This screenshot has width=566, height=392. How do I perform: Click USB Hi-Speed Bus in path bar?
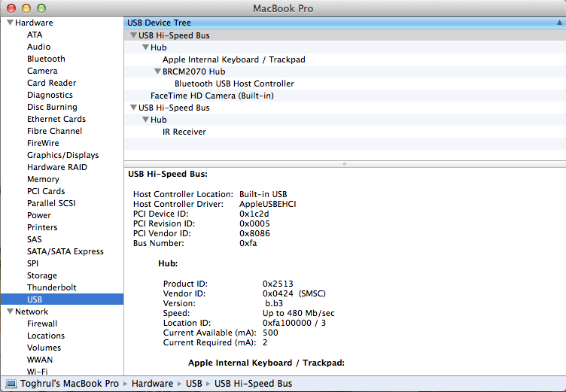(x=254, y=383)
